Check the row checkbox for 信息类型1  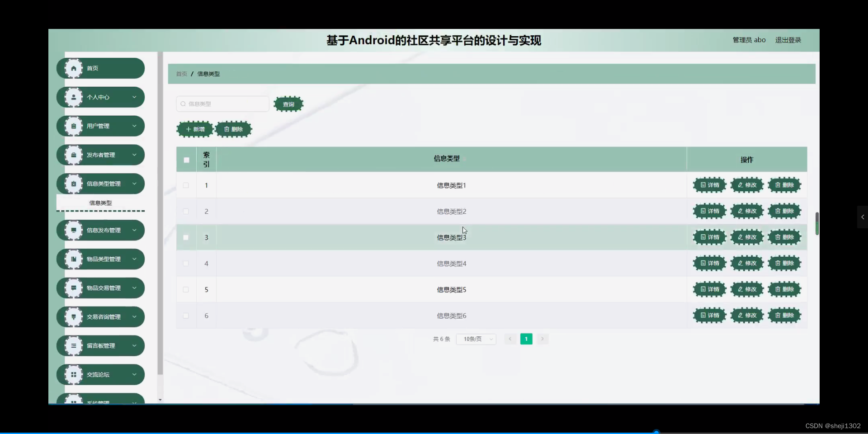(x=185, y=185)
